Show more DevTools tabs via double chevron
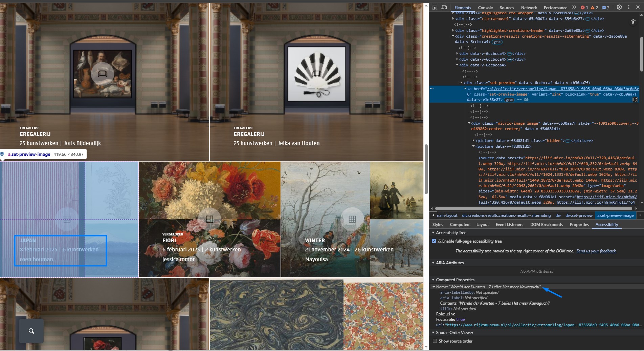Image resolution: width=644 pixels, height=351 pixels. point(574,7)
